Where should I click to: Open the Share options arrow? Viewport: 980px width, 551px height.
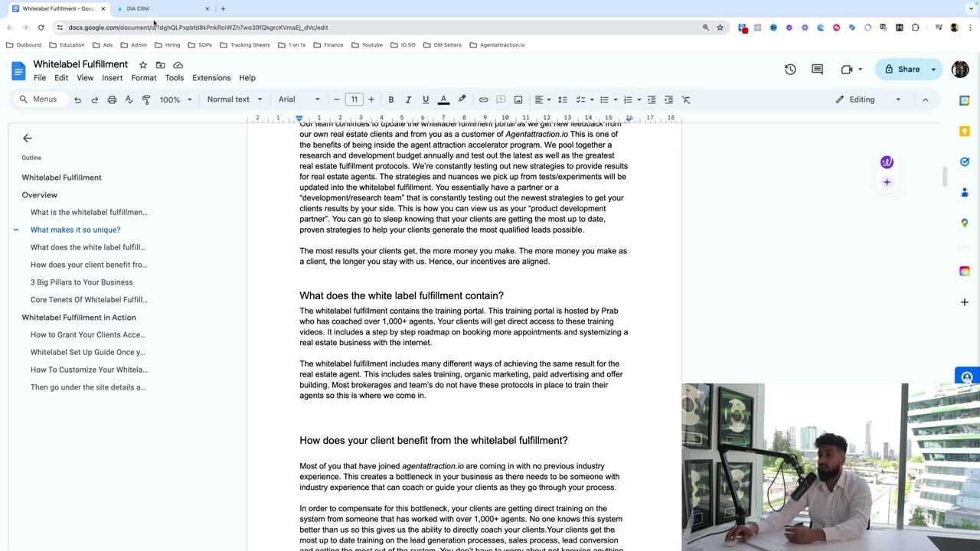coord(933,70)
